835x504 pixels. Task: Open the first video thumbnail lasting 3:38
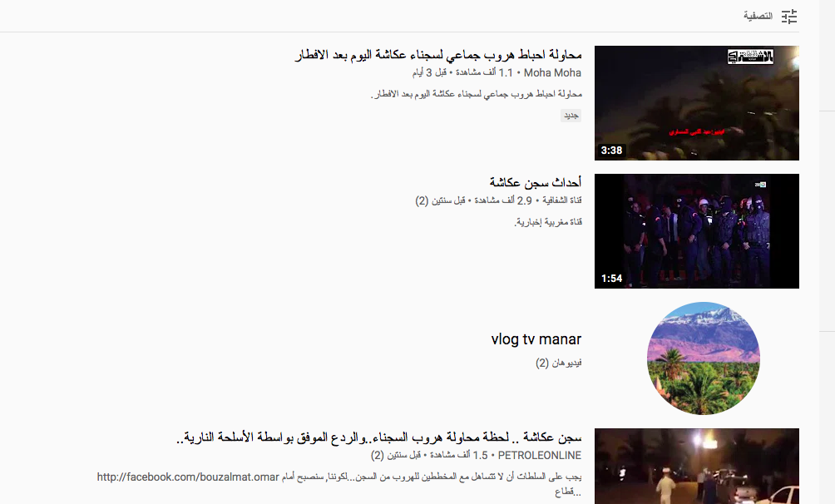point(696,102)
